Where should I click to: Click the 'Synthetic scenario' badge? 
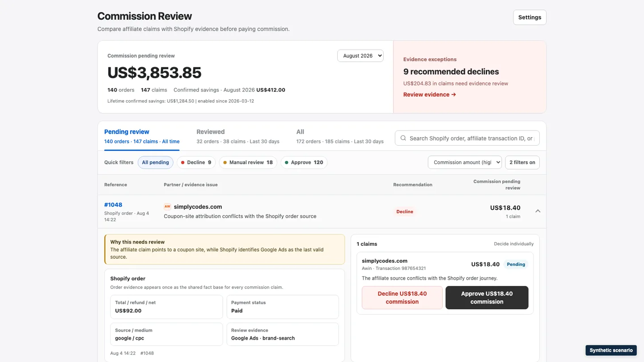click(611, 350)
